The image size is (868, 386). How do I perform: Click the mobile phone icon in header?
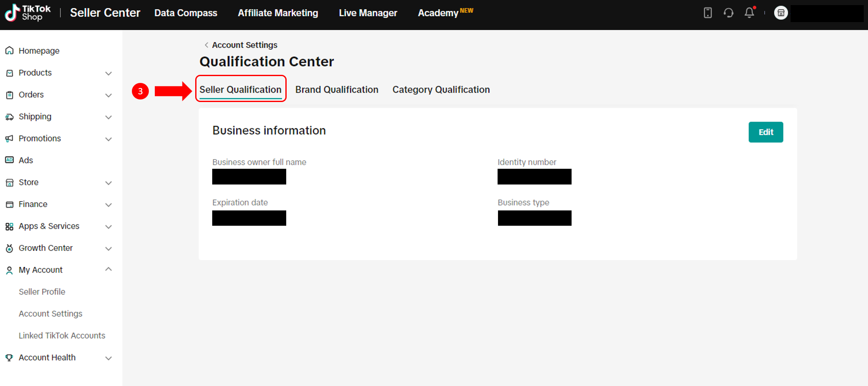(x=708, y=13)
